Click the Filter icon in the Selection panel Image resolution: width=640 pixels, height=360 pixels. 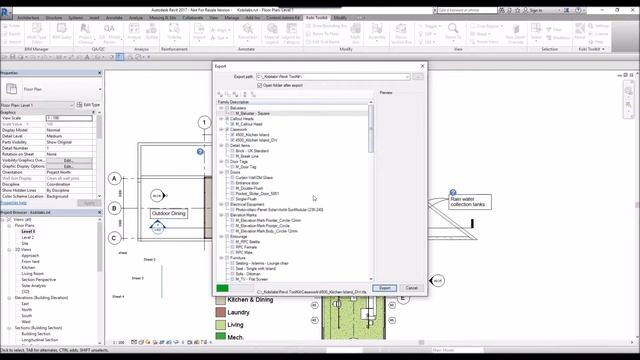tap(549, 29)
